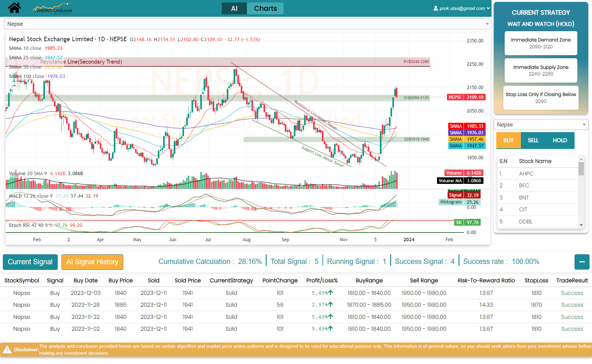The height and width of the screenshot is (364, 592).
Task: Click the Risk-To-Reward Ratio column header
Action: tap(486, 280)
